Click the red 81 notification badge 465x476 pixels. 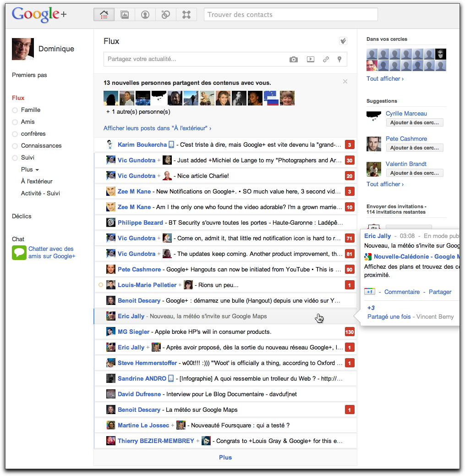[x=350, y=254]
